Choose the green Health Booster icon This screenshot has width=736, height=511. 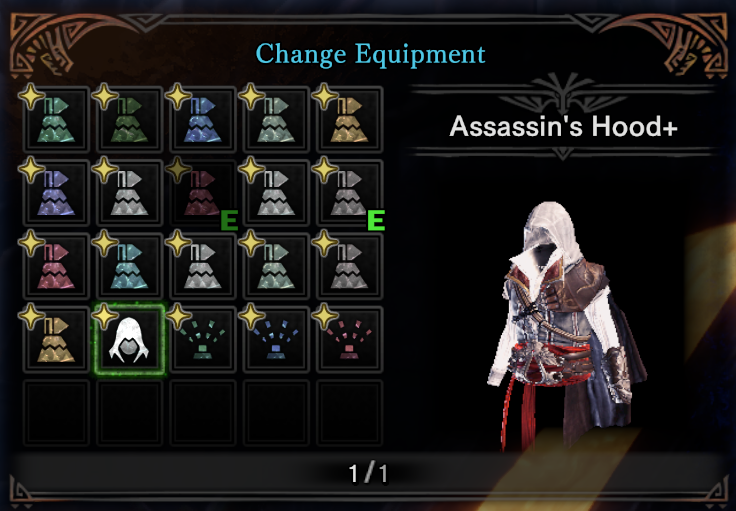pyautogui.click(x=203, y=340)
